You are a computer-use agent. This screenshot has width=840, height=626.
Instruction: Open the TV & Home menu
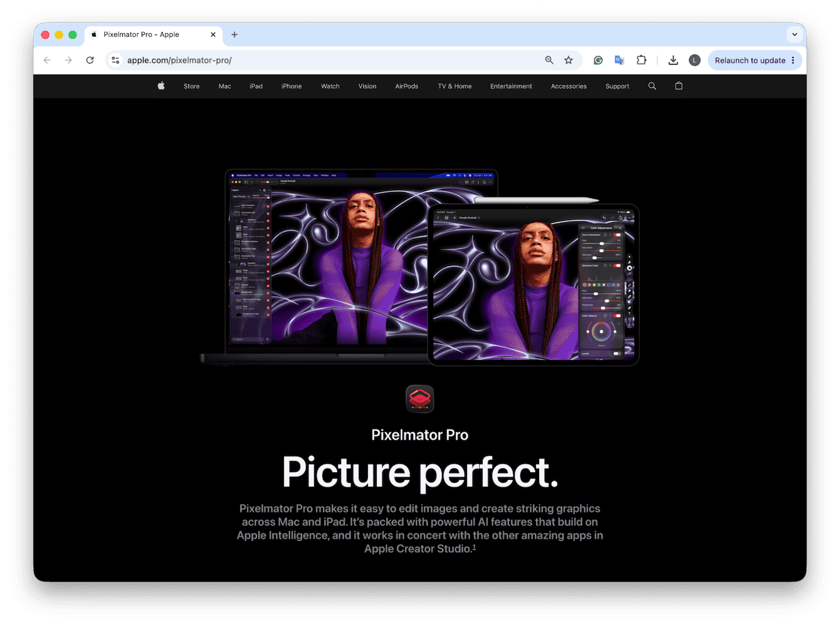pyautogui.click(x=454, y=86)
